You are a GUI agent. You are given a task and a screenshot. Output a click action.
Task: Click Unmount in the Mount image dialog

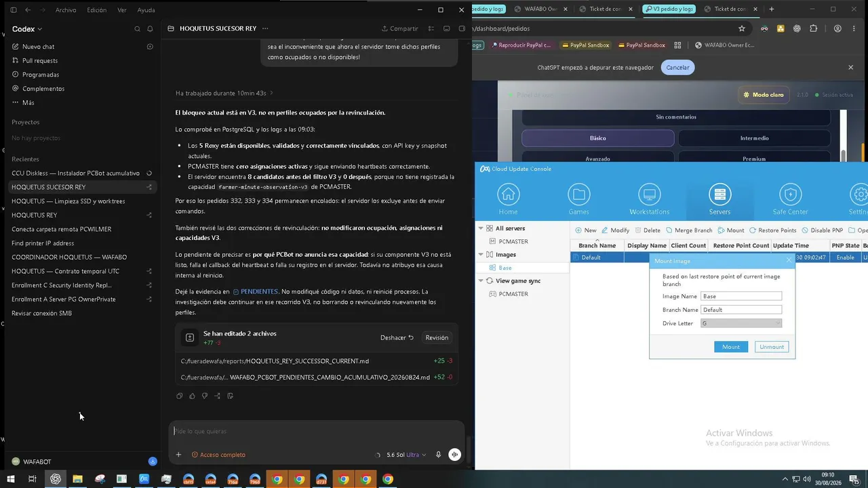pyautogui.click(x=772, y=347)
